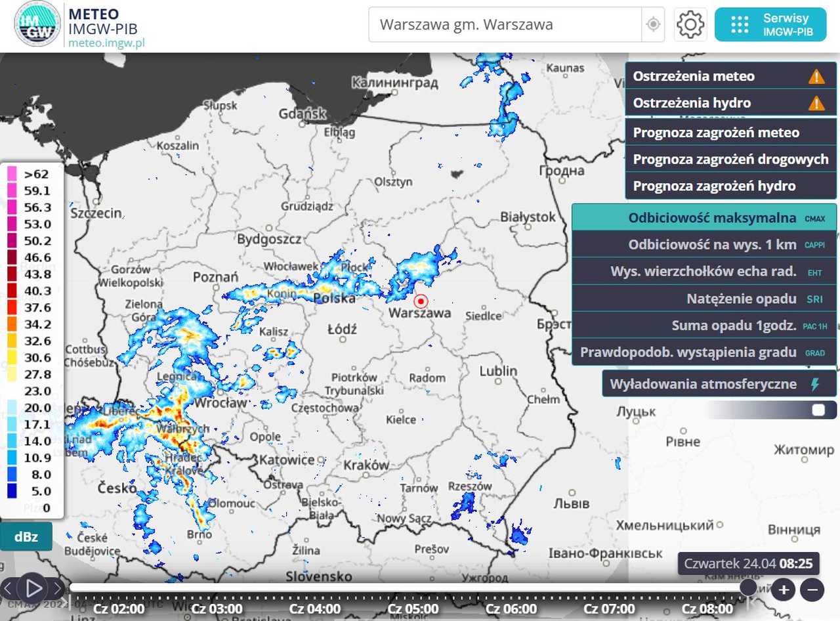The width and height of the screenshot is (840, 621).
Task: Open Serwisy IMGW-PIB services menu
Action: click(x=770, y=25)
